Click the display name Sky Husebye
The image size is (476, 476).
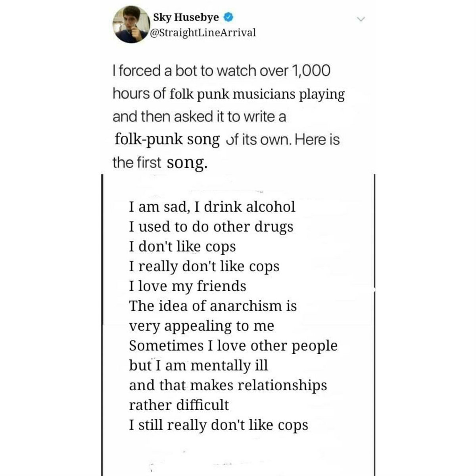click(x=186, y=18)
